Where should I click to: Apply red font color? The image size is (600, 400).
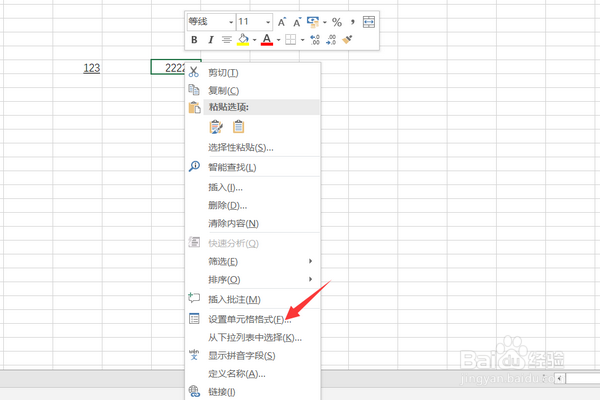(x=267, y=40)
